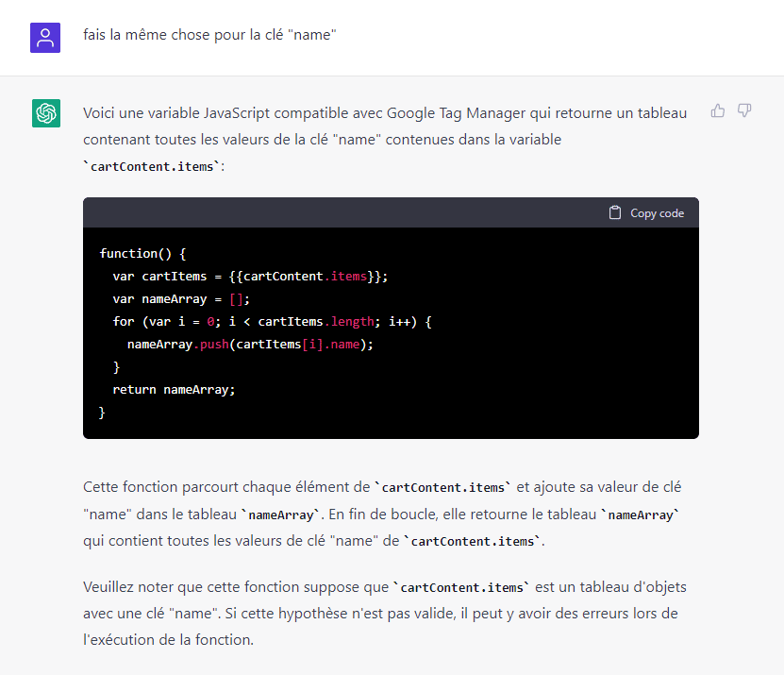Click the "function() {" line in the code
This screenshot has height=675, width=784.
point(143,254)
